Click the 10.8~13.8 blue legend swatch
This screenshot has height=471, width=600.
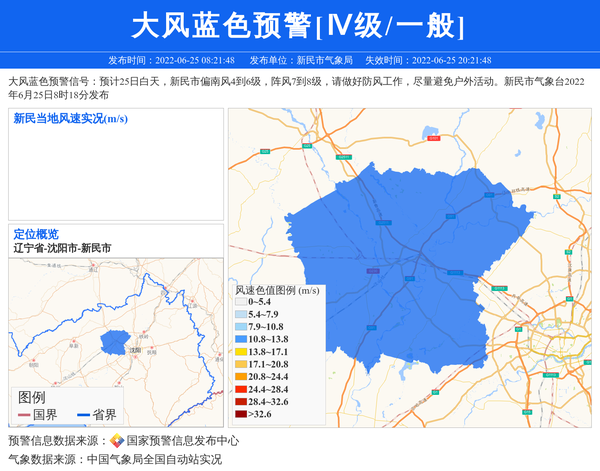[x=240, y=340]
